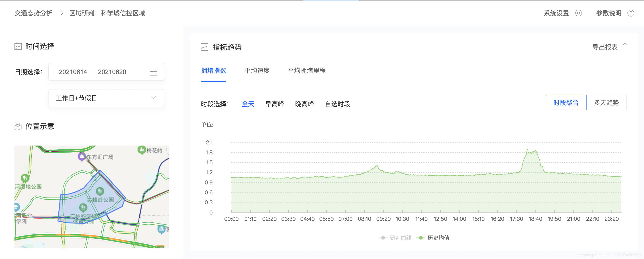Switch to the 平均拥堵里程 tab

(x=307, y=71)
